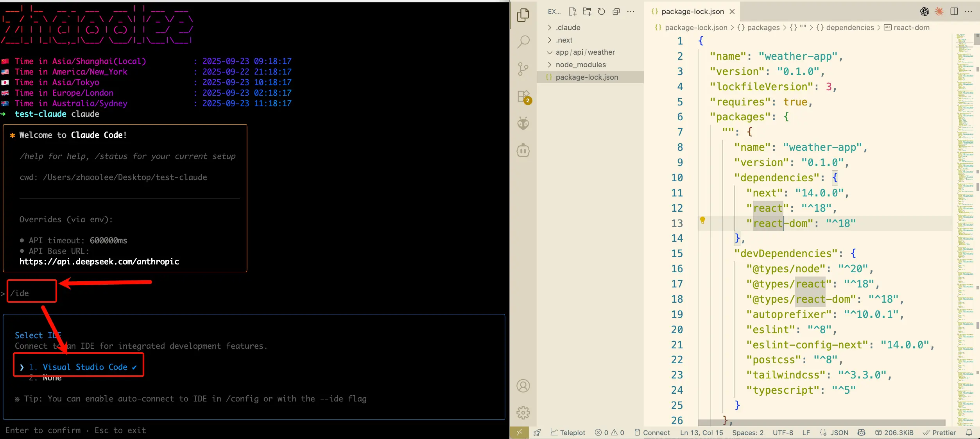
Task: Open Claude Code from editor title bar
Action: [x=939, y=12]
